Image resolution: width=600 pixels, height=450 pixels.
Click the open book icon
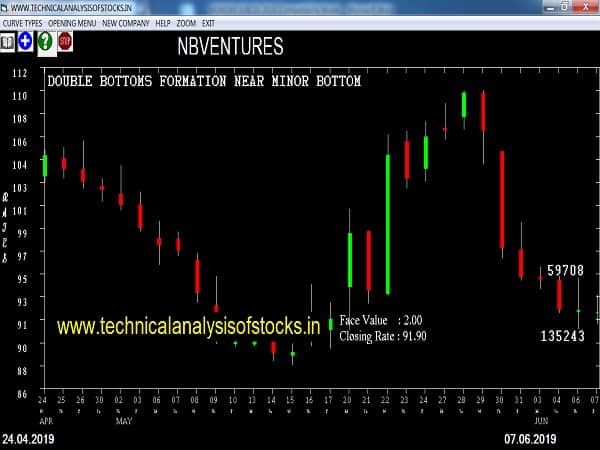[x=8, y=41]
